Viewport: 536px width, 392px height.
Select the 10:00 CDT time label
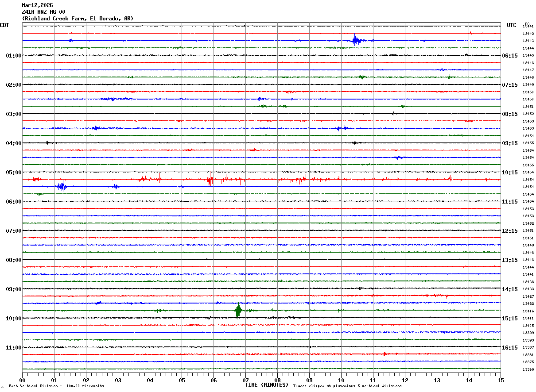[14, 319]
